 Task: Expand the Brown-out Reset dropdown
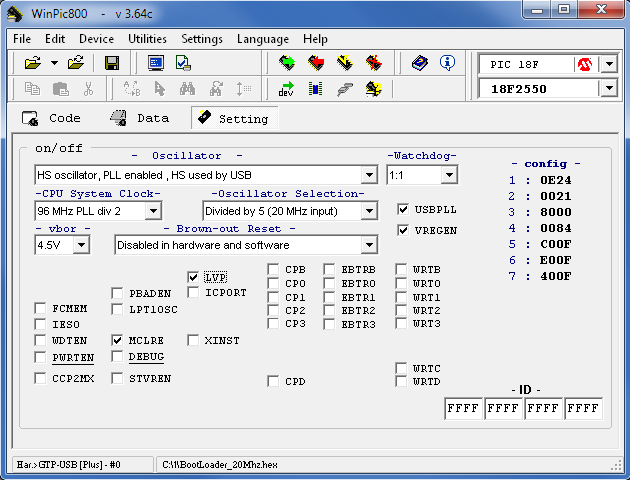click(369, 245)
